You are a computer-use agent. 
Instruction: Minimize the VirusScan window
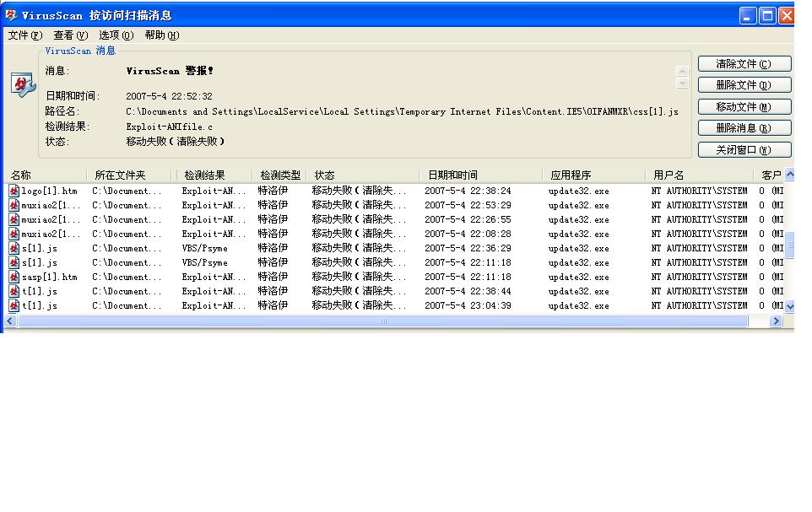747,15
